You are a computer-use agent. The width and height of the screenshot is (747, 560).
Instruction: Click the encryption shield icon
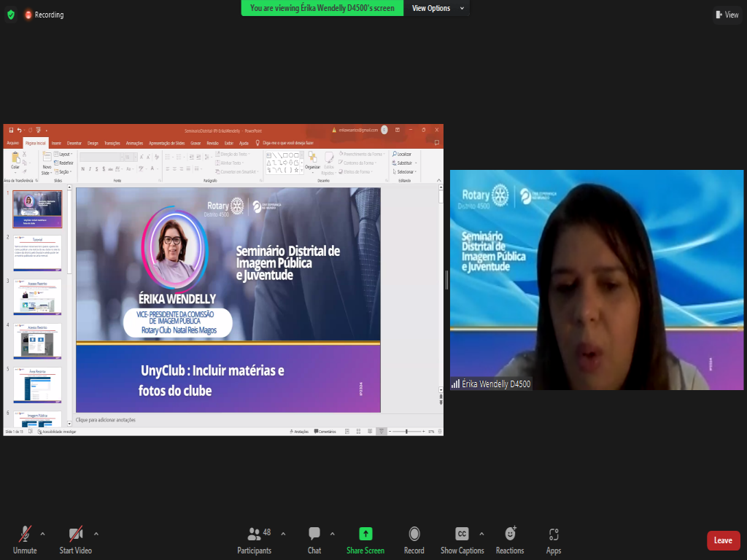[10, 15]
